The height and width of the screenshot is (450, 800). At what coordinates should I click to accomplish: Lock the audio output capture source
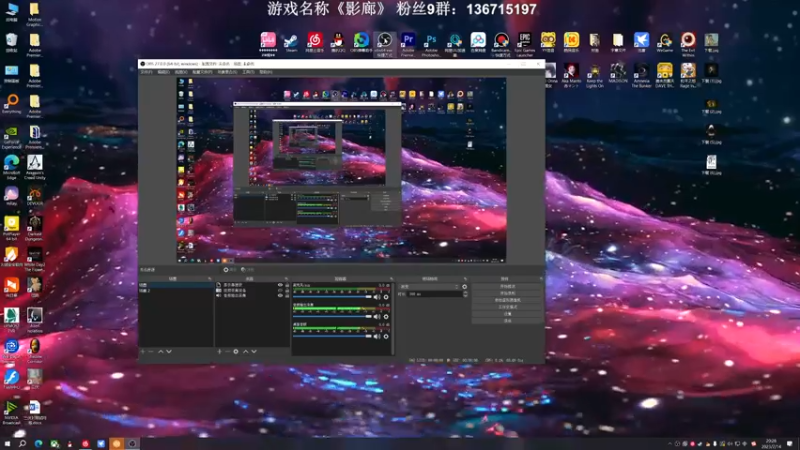[287, 295]
